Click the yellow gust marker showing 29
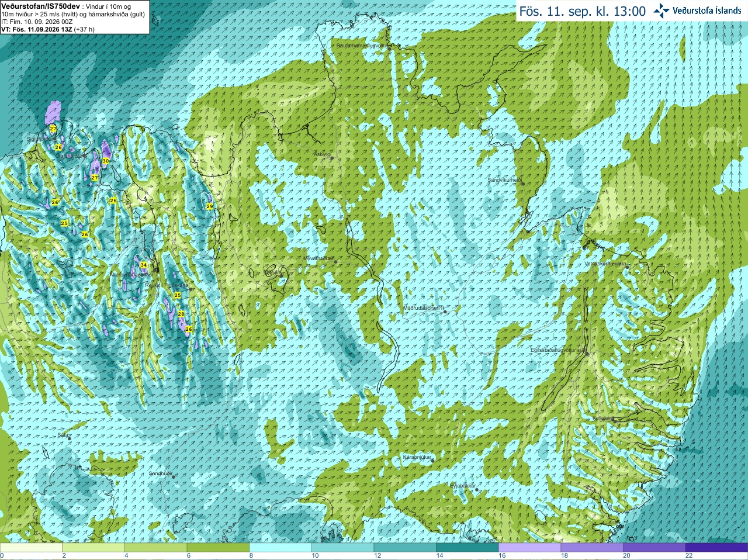Screen dimensions: 748x560 tap(209, 206)
